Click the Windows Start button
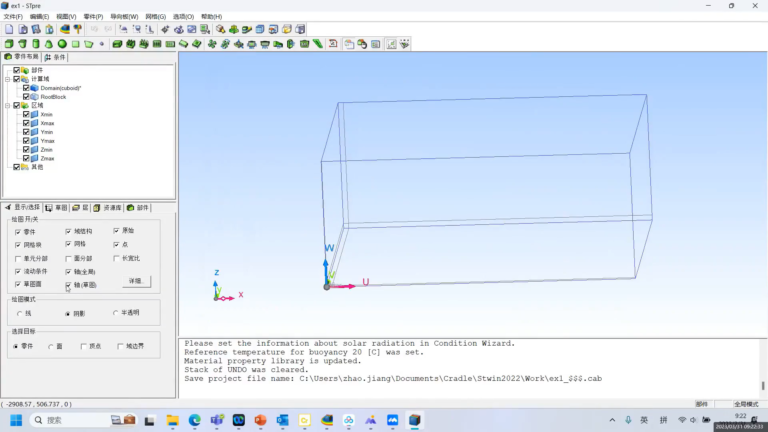 (16, 420)
